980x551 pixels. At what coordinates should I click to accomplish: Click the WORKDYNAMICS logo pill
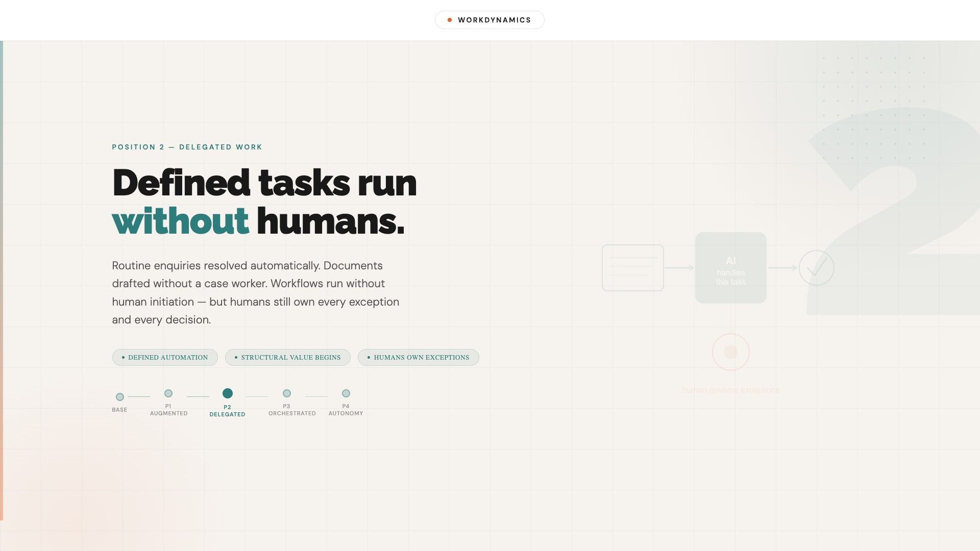489,20
